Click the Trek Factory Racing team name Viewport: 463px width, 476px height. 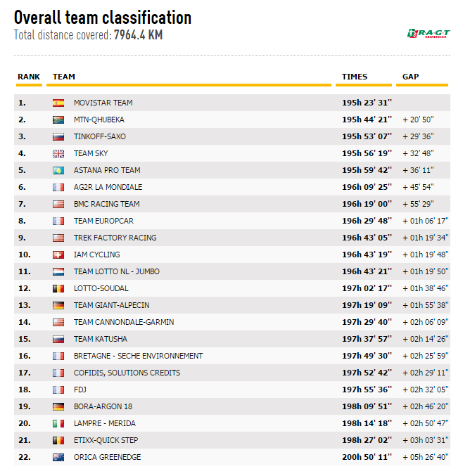115,238
